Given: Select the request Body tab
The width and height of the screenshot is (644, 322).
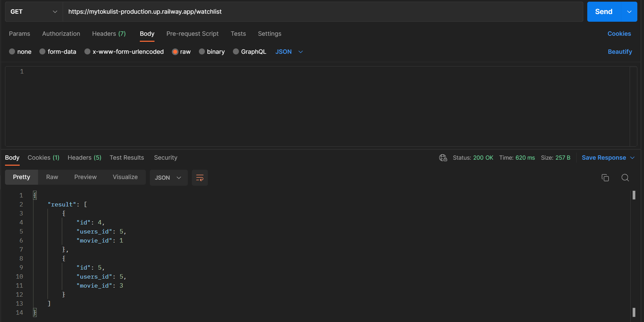Looking at the screenshot, I should pyautogui.click(x=147, y=34).
